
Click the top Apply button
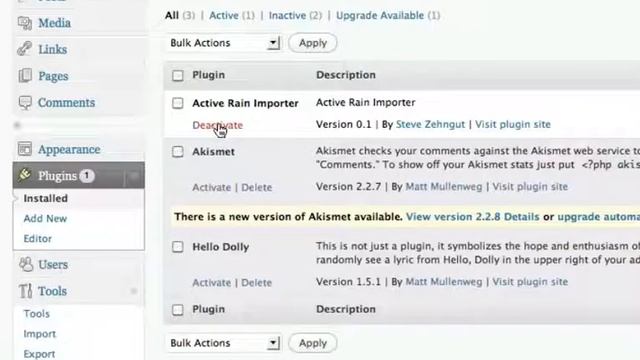[x=313, y=43]
